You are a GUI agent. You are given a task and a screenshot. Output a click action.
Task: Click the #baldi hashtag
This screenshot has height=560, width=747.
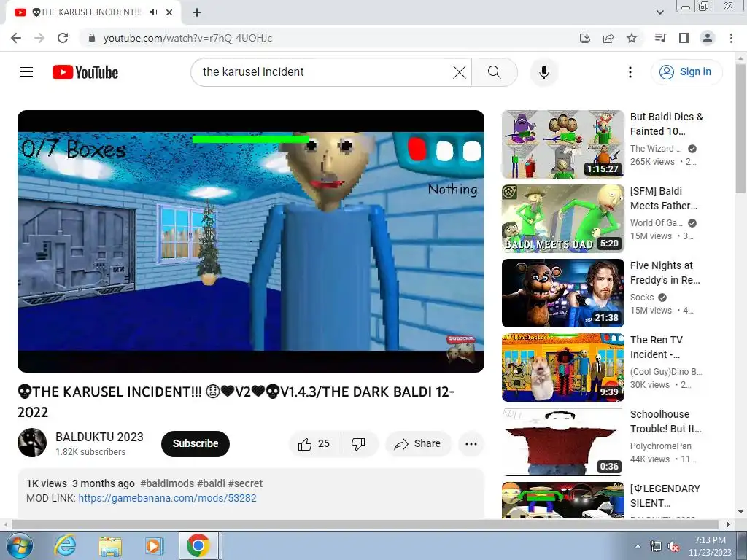(x=211, y=483)
